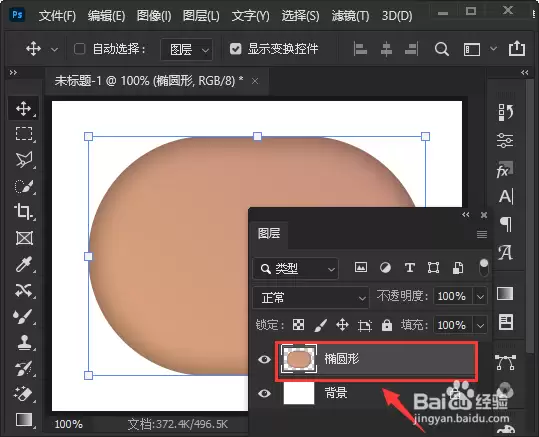
Task: Open the workspace switcher dropdown
Action: click(493, 49)
